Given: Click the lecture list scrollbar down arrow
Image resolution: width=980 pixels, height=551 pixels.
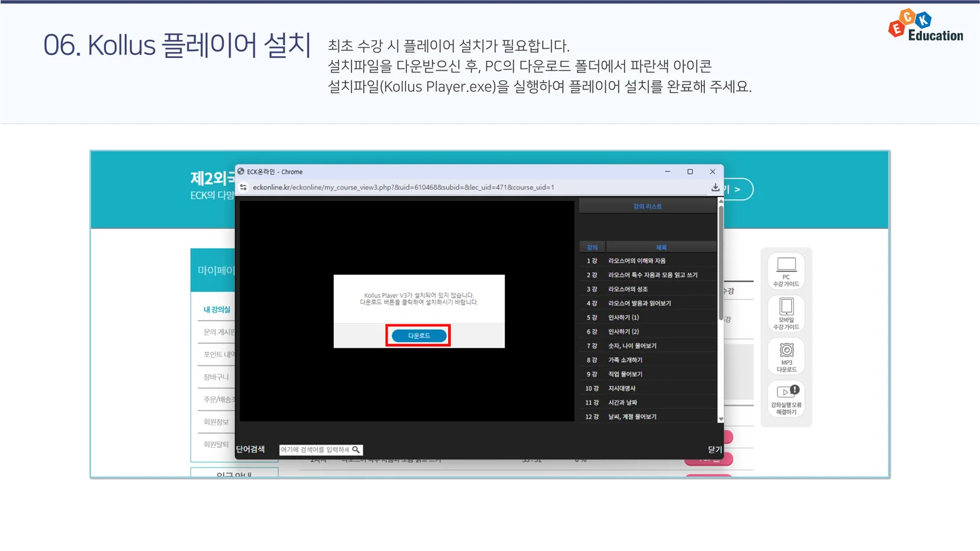Looking at the screenshot, I should click(x=721, y=419).
